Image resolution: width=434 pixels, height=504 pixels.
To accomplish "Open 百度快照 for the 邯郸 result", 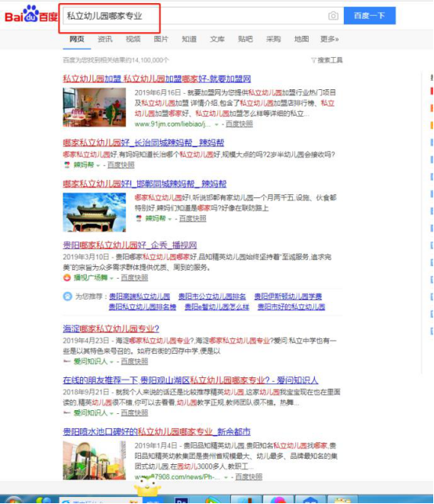I will [193, 218].
